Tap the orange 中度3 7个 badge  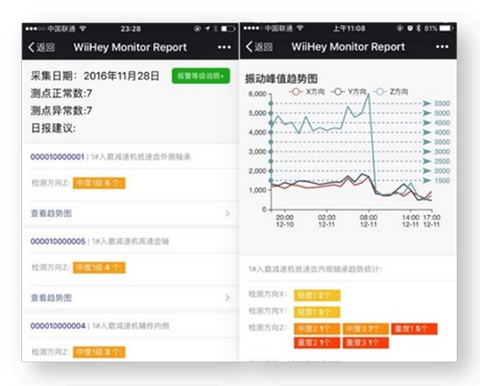(x=366, y=329)
